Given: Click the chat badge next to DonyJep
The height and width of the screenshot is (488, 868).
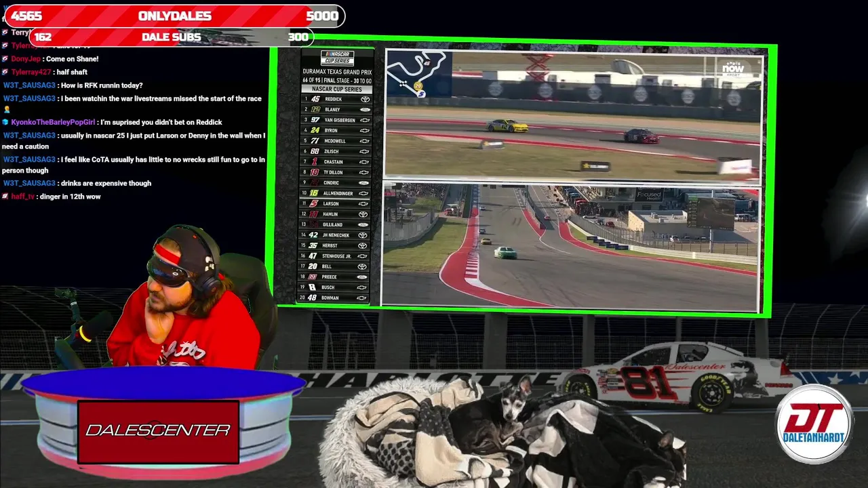Looking at the screenshot, I should [x=5, y=59].
